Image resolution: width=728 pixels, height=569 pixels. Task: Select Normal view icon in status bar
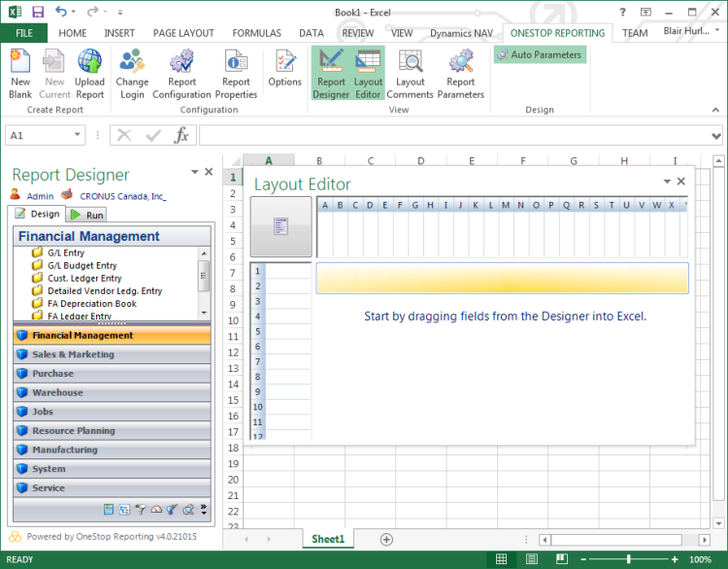pos(502,559)
